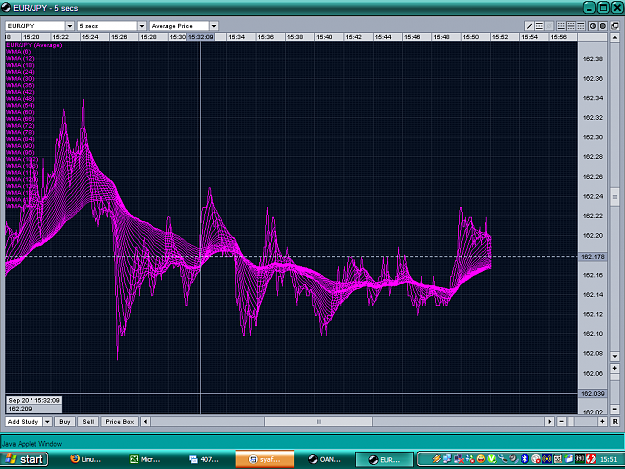Click the red-and-white tray icon beside the clock
This screenshot has width=625, height=469.
coord(591,459)
